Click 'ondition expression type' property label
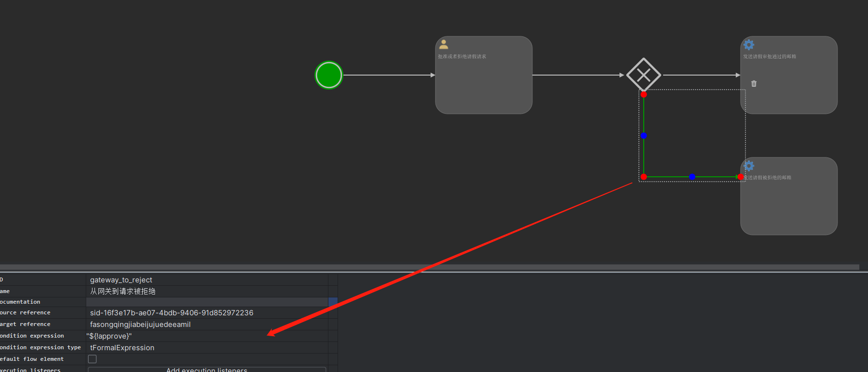 [40, 348]
